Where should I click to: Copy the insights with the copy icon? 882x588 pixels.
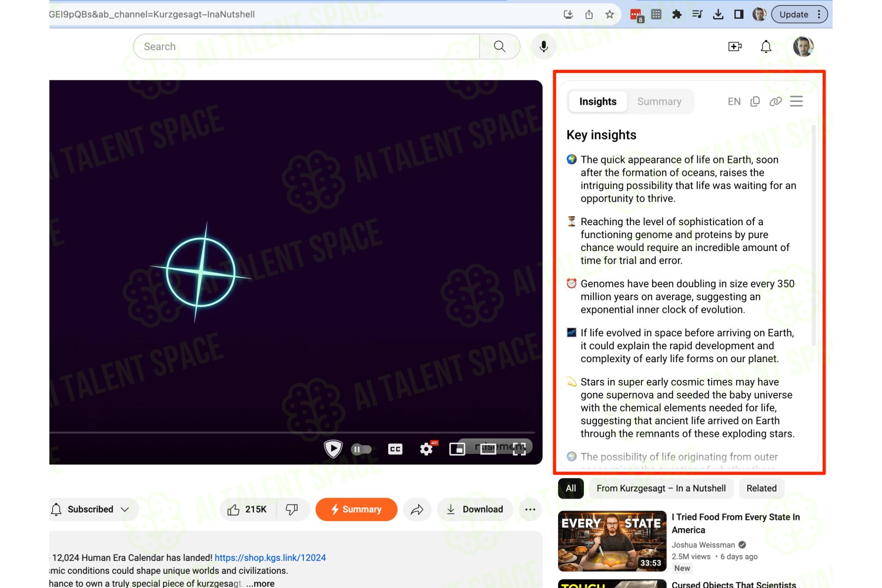[755, 102]
